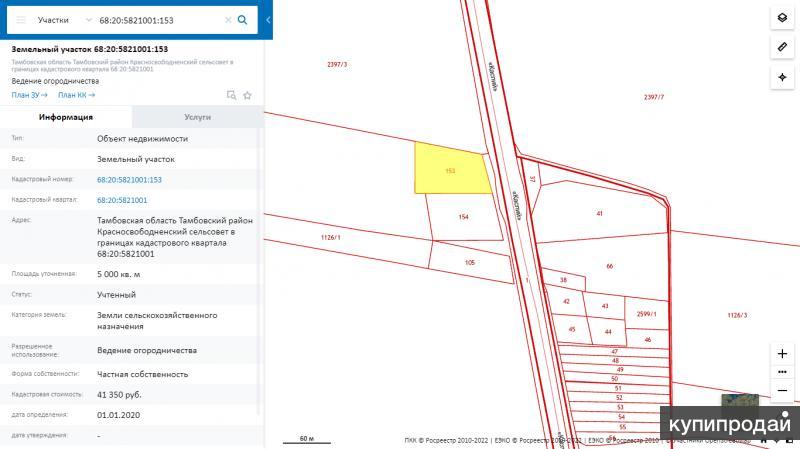Click the yellow highlighted parcel 153

pyautogui.click(x=450, y=172)
